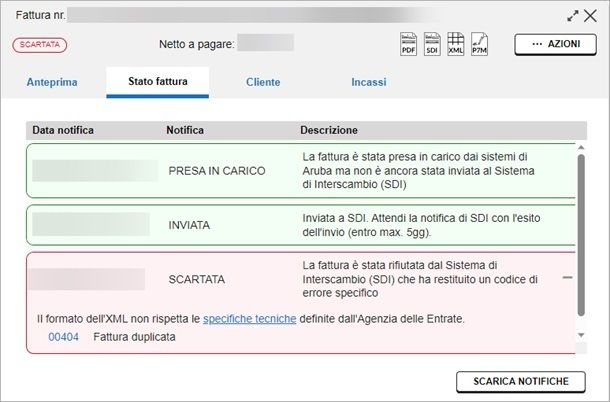Viewport: 610px width, 402px height.
Task: Open the SDI file icon
Action: tap(432, 44)
